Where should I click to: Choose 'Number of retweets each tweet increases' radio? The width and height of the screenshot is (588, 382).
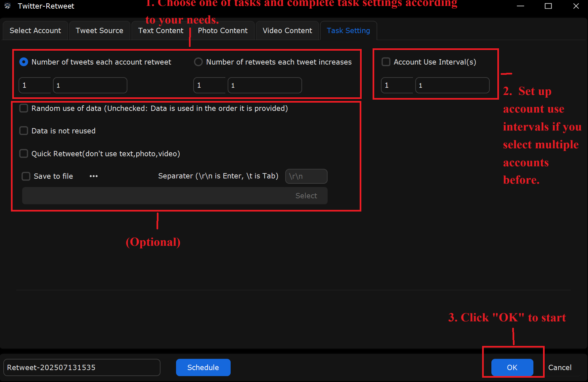[x=198, y=62]
